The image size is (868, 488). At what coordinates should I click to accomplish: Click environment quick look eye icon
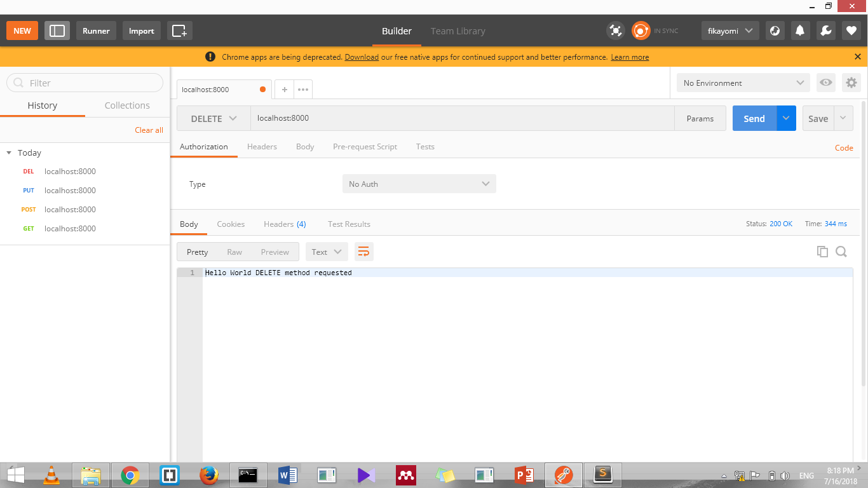click(x=825, y=83)
